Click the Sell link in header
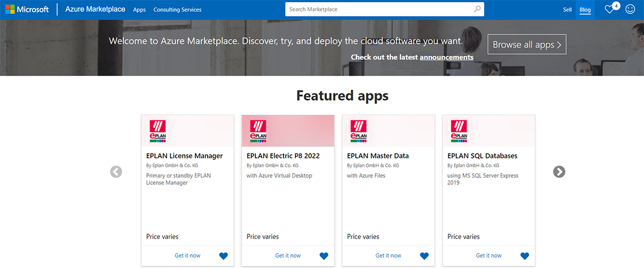The width and height of the screenshot is (644, 268). pyautogui.click(x=567, y=10)
